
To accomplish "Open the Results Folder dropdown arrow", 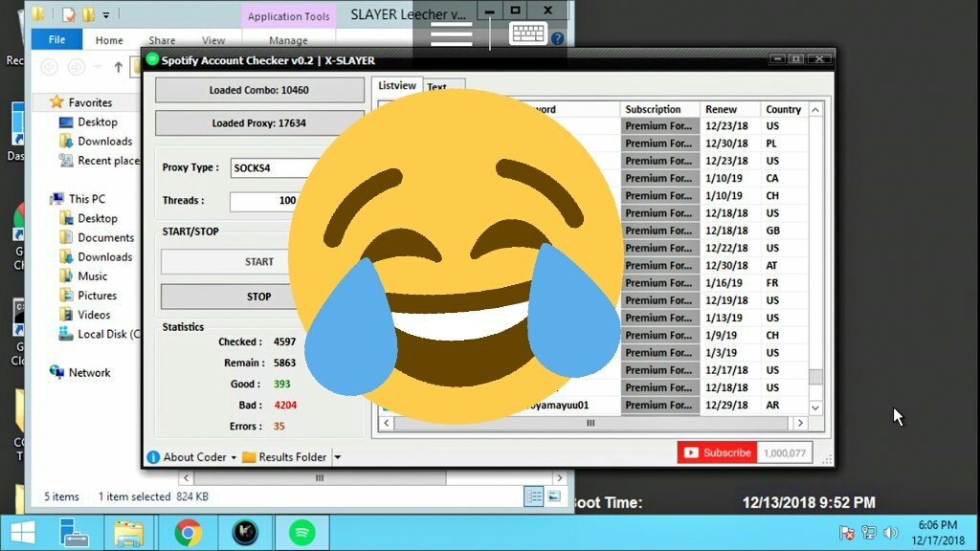I will pos(338,457).
